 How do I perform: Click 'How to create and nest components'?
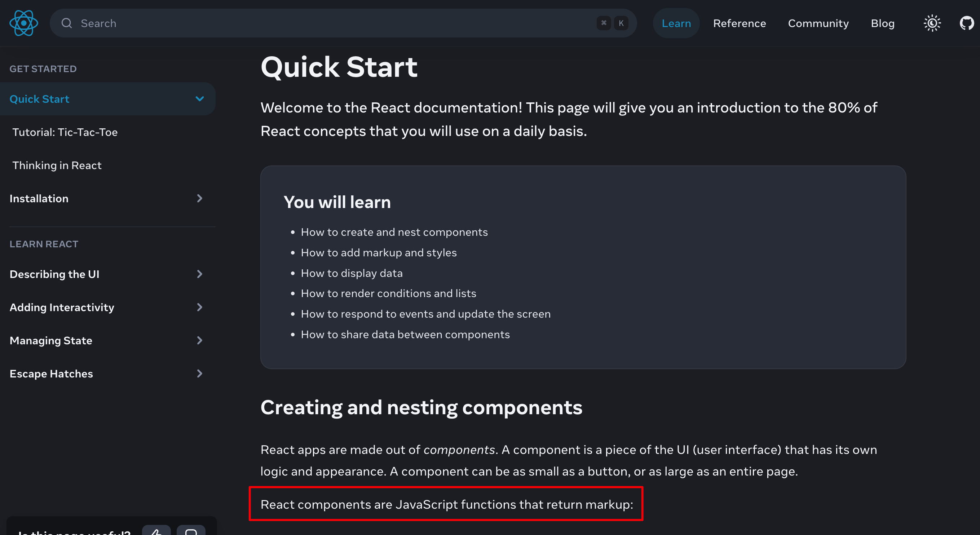tap(394, 232)
